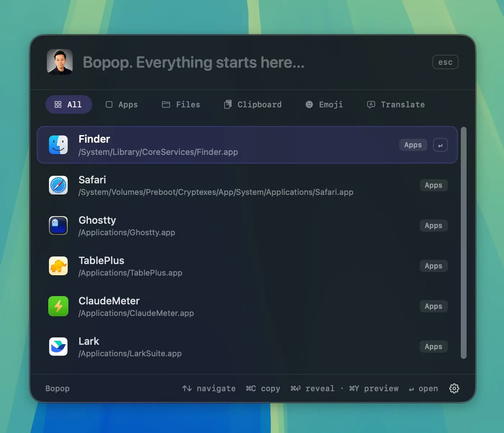Screen dimensions: 504x433
Task: Click the profile avatar photo
Action: [60, 62]
